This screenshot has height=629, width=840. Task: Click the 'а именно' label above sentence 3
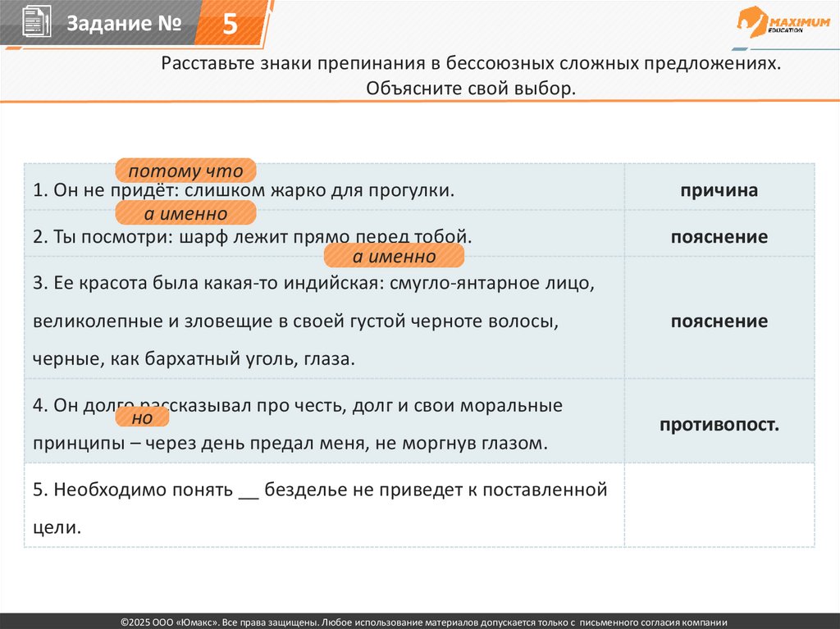pos(395,256)
